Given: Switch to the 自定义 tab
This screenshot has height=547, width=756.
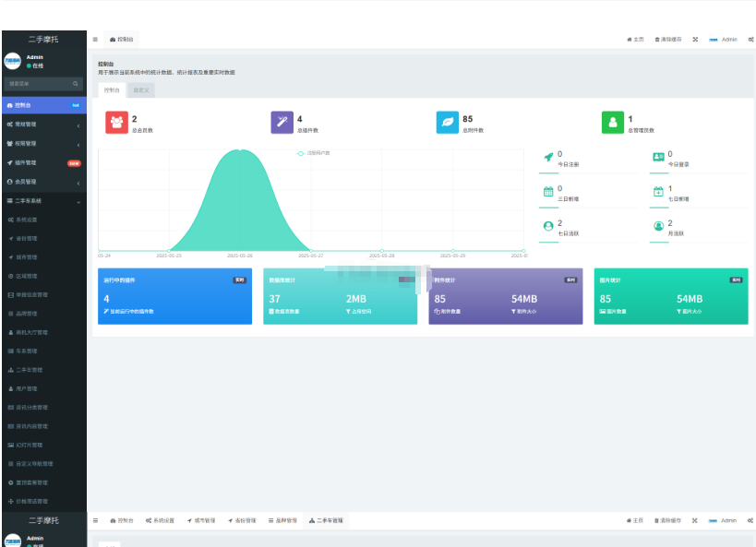Looking at the screenshot, I should (141, 90).
